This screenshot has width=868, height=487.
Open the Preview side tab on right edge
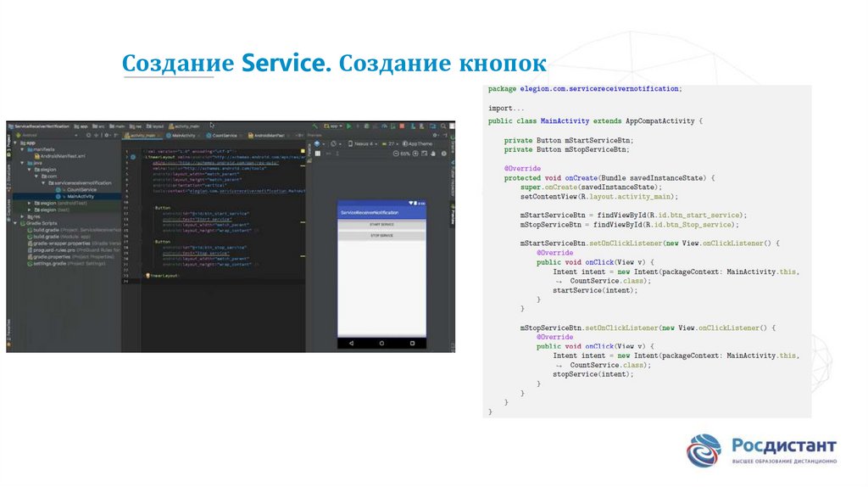click(453, 215)
